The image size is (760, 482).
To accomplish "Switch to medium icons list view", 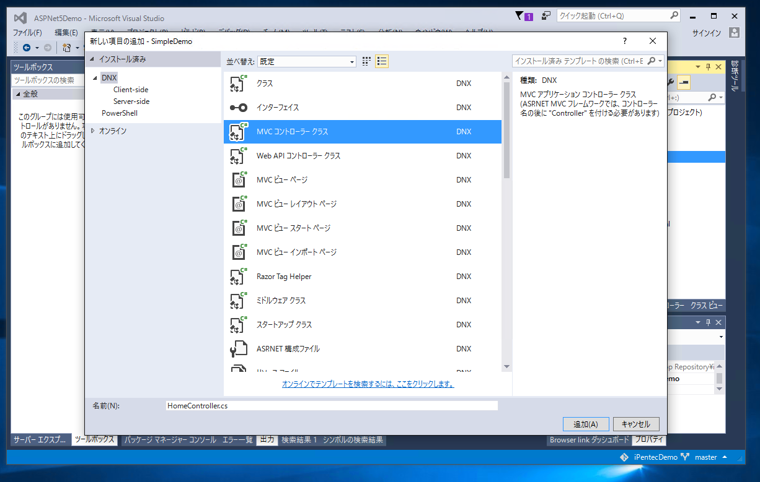I will pyautogui.click(x=382, y=61).
